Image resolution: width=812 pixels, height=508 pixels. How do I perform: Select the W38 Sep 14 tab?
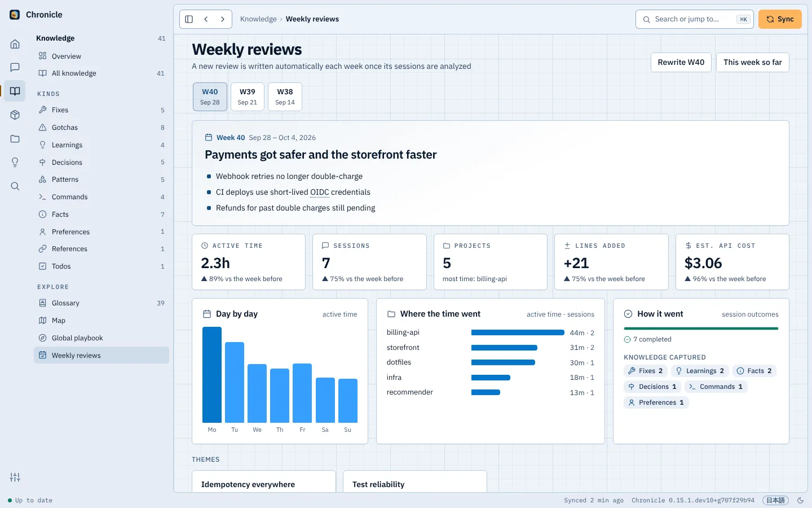coord(285,97)
